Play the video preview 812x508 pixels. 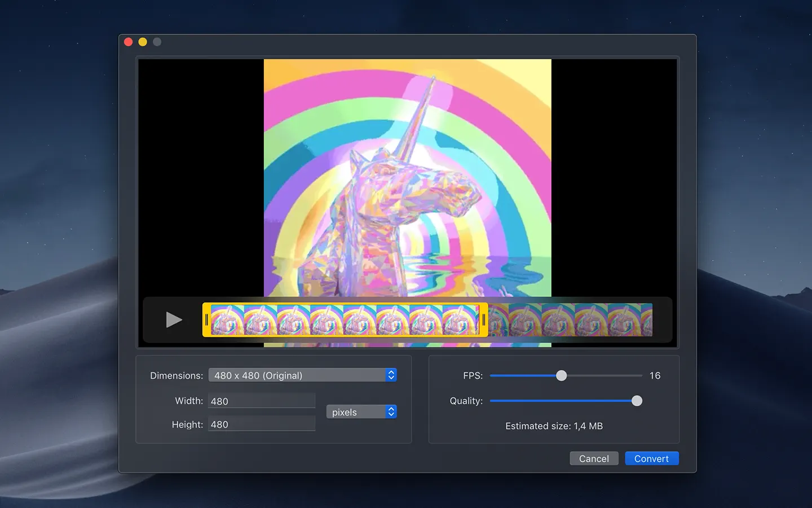tap(174, 320)
